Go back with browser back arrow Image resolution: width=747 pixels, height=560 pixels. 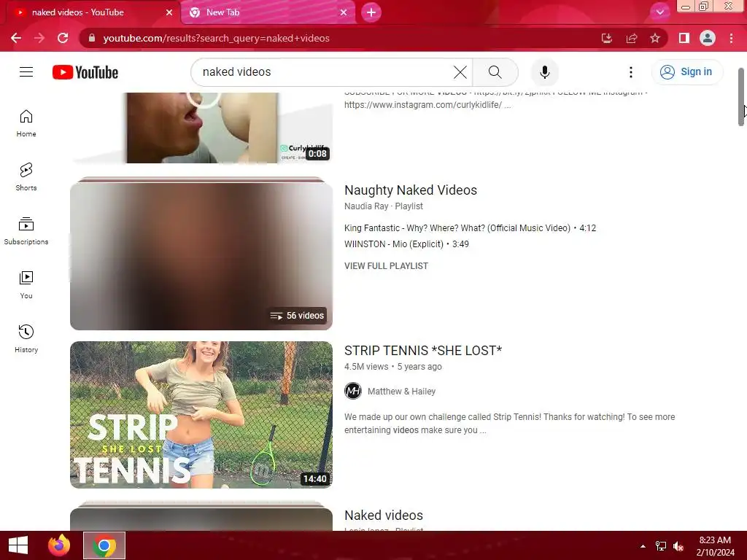16,38
